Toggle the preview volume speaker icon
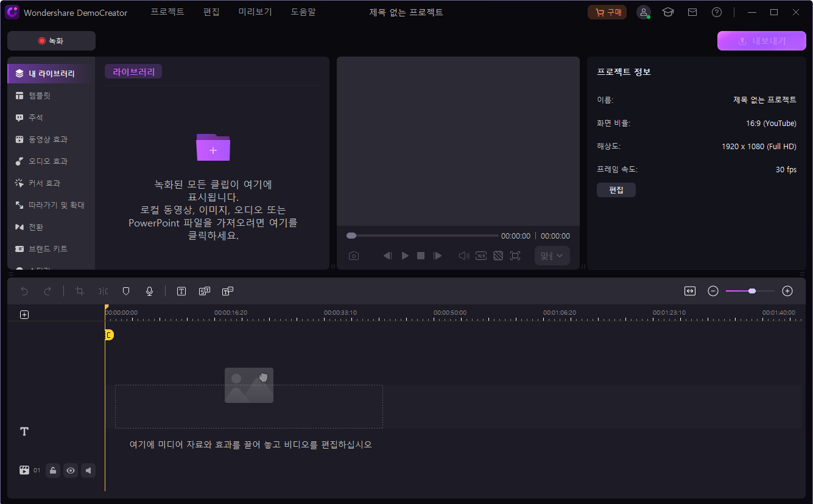 click(x=463, y=256)
